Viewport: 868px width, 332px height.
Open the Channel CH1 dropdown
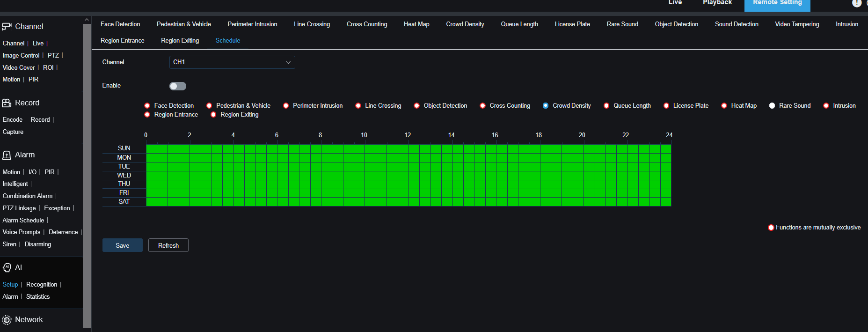(232, 62)
